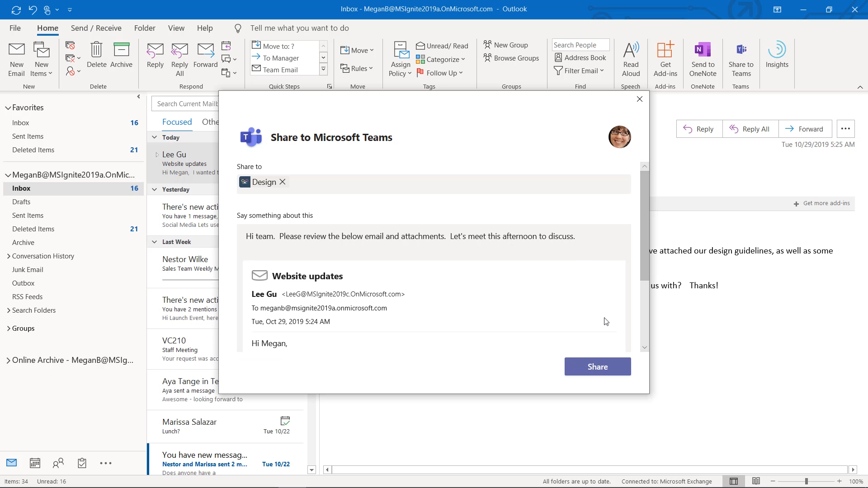Click Browse Groups in ribbon

coord(511,58)
